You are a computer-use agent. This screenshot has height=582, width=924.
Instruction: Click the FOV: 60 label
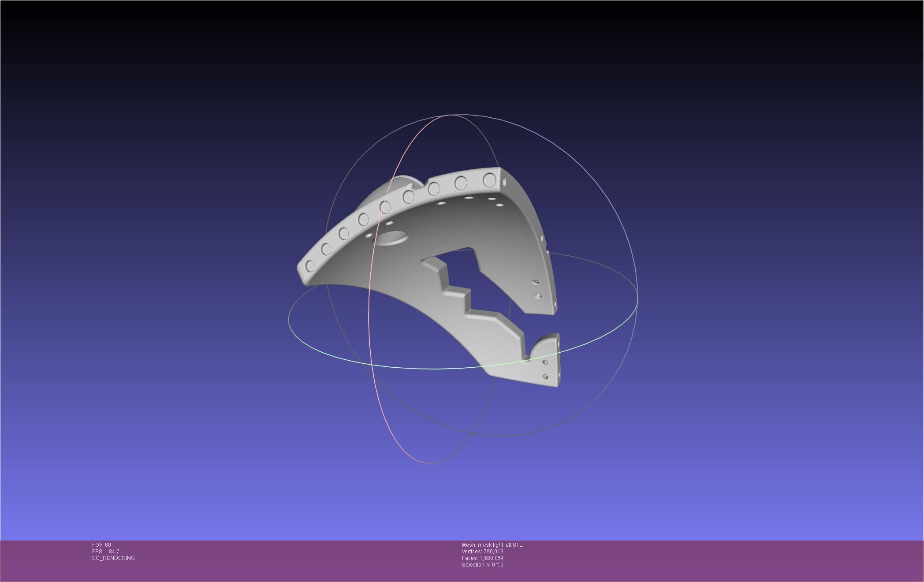tap(101, 545)
